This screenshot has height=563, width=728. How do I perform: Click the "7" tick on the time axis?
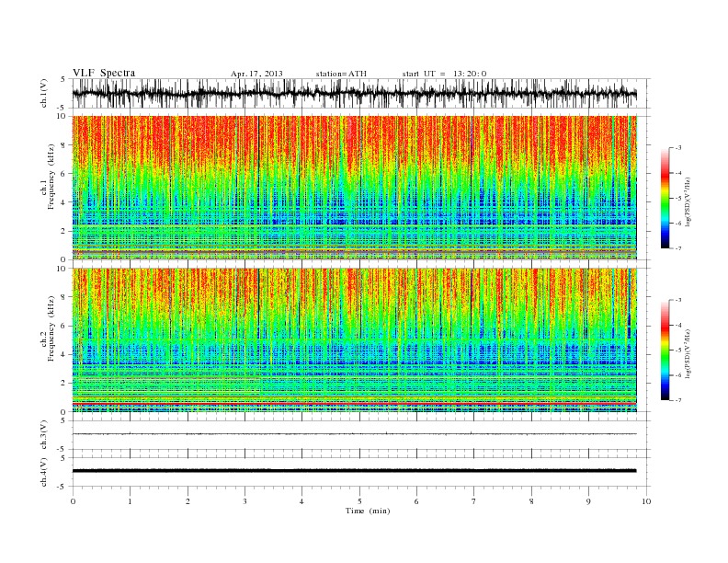(473, 501)
